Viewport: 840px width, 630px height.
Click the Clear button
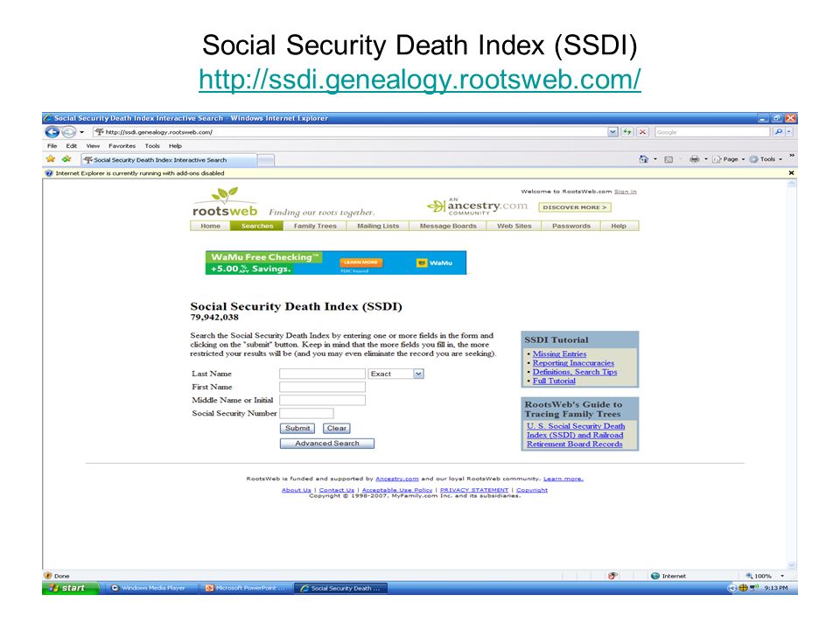[337, 429]
